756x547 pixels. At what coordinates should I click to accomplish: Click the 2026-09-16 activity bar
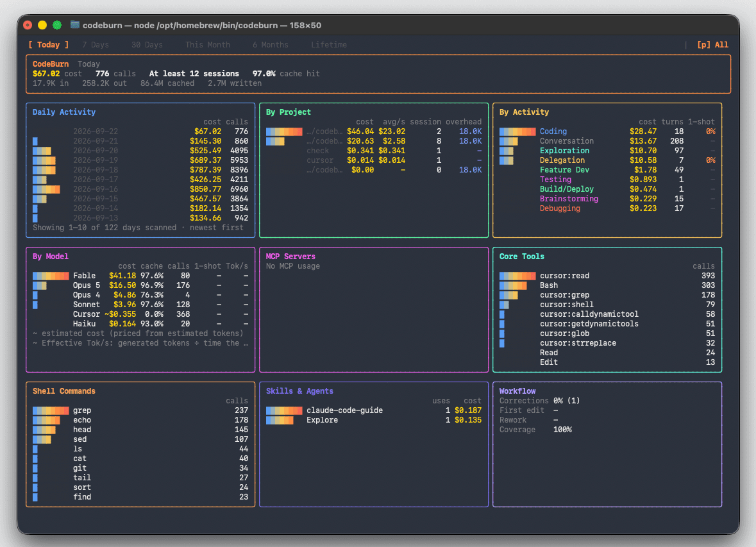46,190
